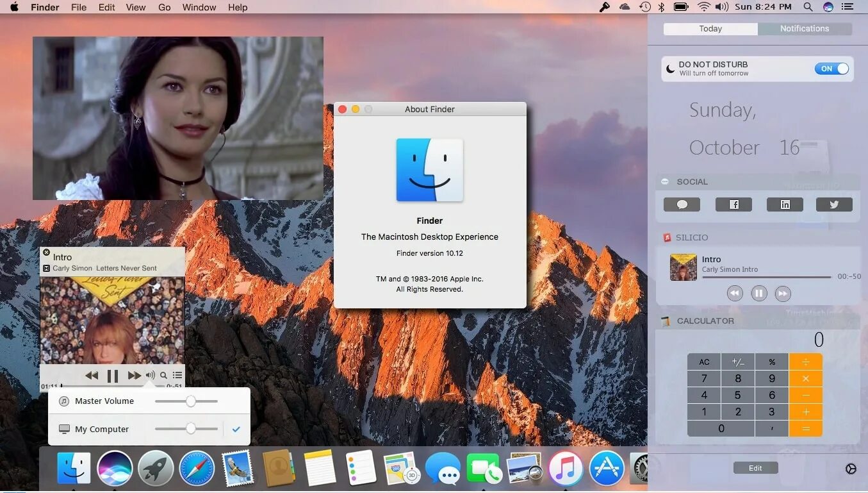The height and width of the screenshot is (493, 868).
Task: Open Preview icon in the Dock
Action: [x=525, y=467]
